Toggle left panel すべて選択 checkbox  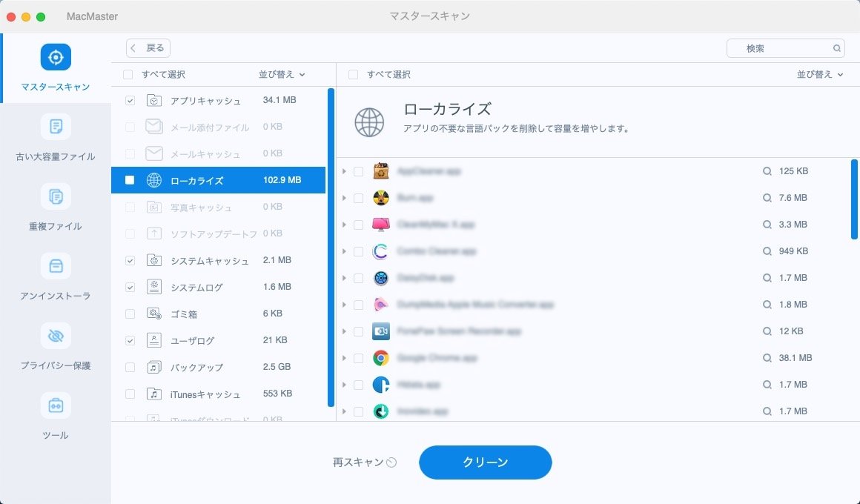tap(128, 75)
